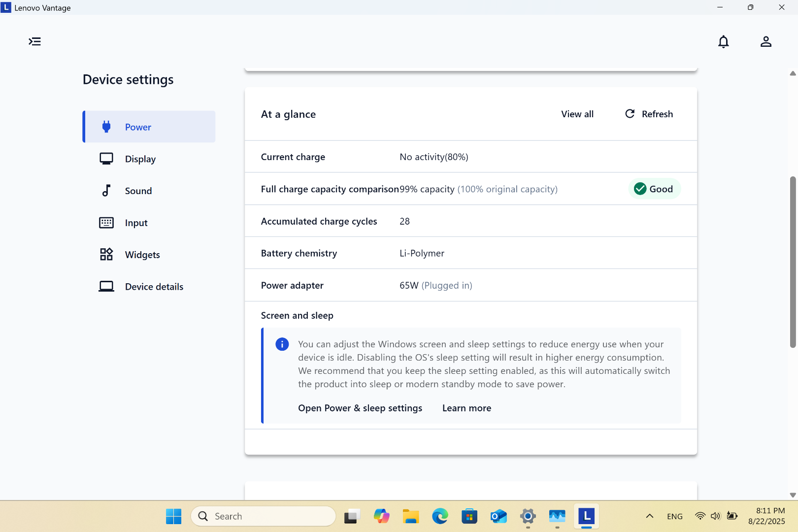Select the Input menu item
Image resolution: width=798 pixels, height=532 pixels.
tap(149, 223)
